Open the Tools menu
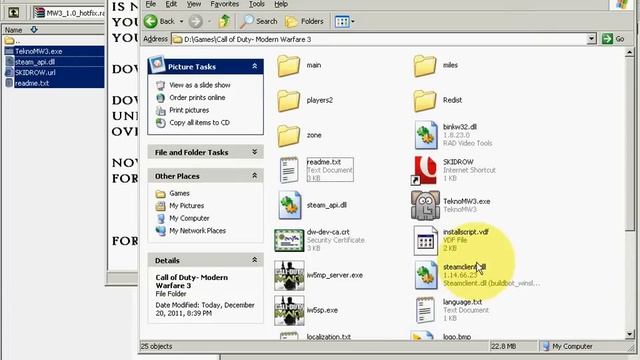 [257, 4]
